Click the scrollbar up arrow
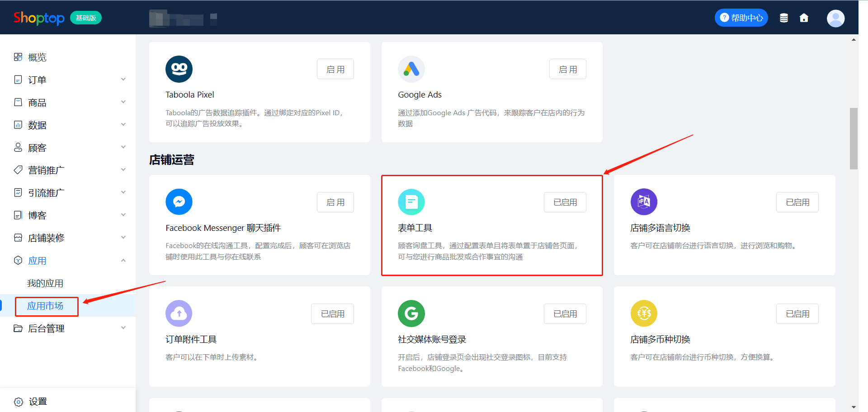 (854, 40)
